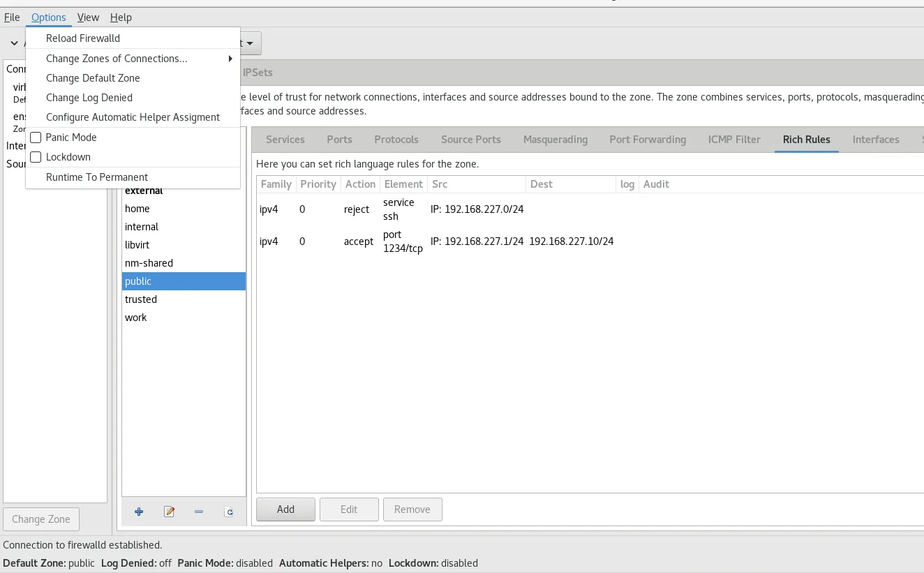Click the Edit rich rule button

[x=349, y=509]
